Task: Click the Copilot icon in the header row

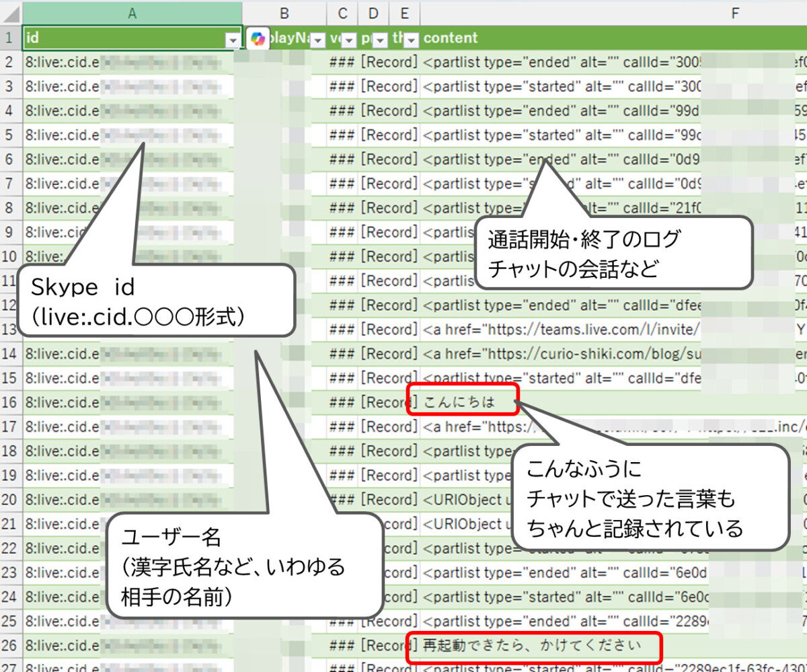Action: coord(257,38)
